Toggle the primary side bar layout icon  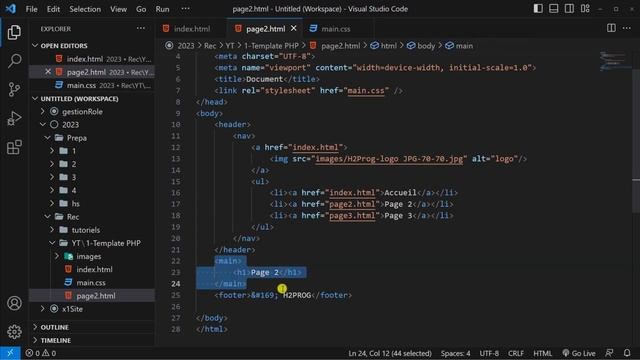pyautogui.click(x=538, y=9)
